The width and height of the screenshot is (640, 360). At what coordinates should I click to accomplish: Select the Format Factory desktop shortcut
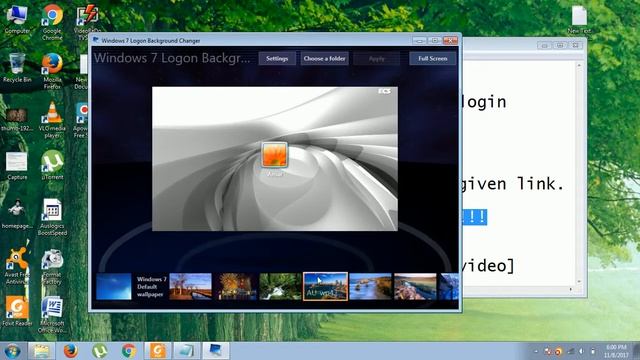(52, 266)
